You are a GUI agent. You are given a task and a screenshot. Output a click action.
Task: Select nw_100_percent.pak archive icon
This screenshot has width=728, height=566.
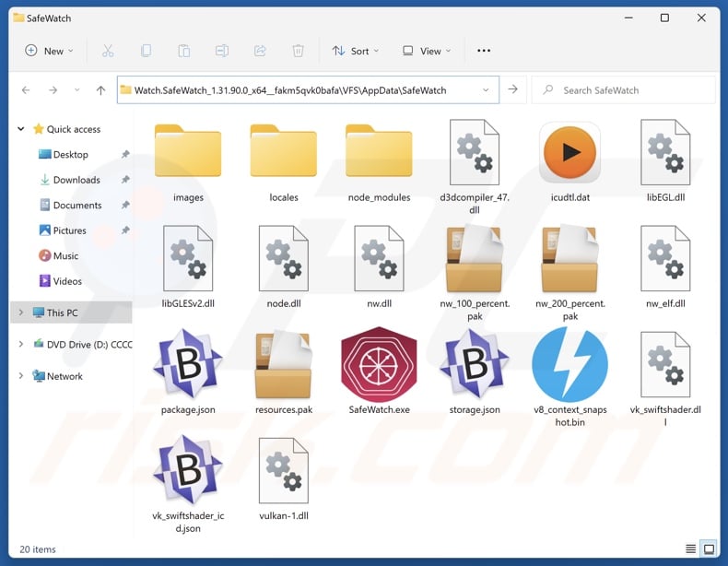click(475, 258)
